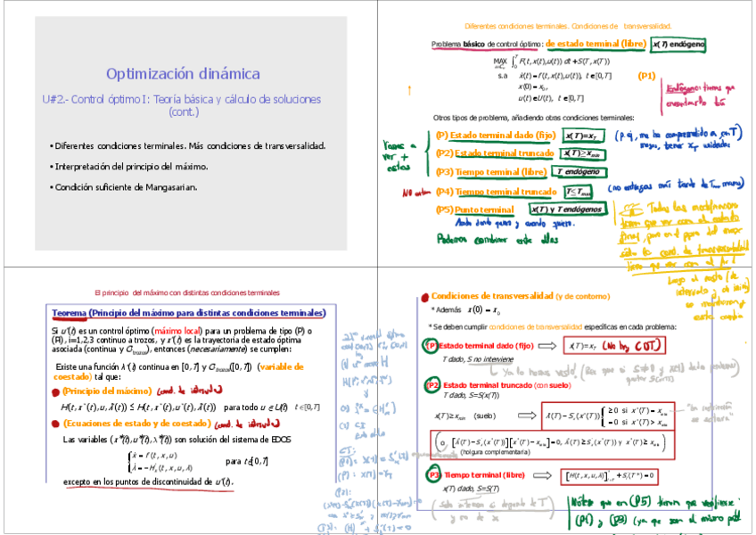This screenshot has width=756, height=535.
Task: Click the italic text "x(T) dado, S=S(T)"
Action: (x=471, y=489)
